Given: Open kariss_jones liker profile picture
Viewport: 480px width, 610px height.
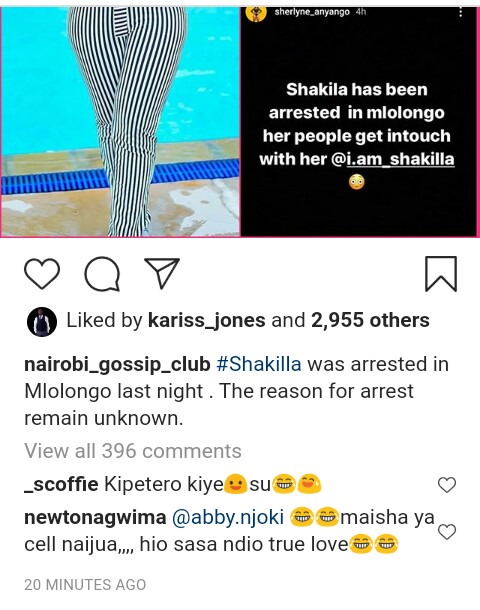Looking at the screenshot, I should pyautogui.click(x=42, y=321).
